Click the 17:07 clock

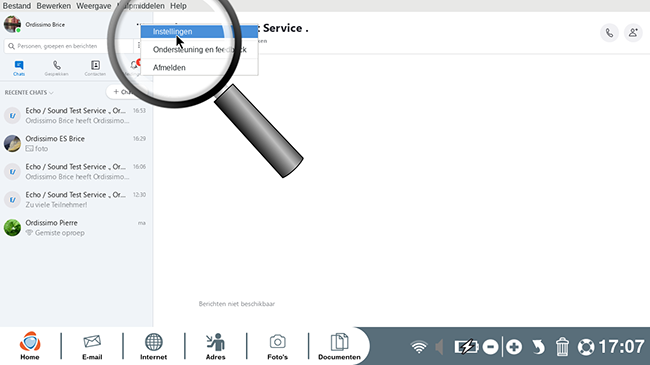click(x=621, y=347)
